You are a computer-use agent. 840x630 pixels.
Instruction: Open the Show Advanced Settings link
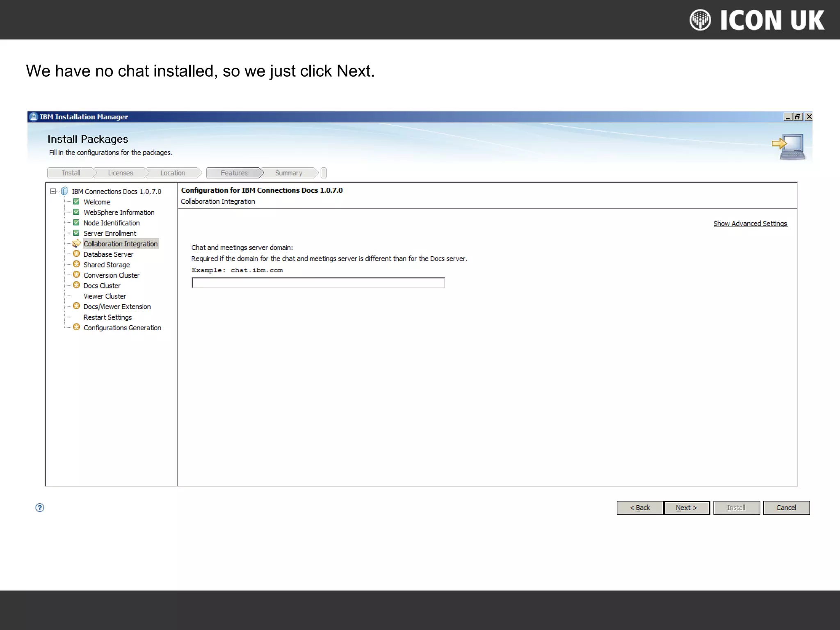[750, 224]
